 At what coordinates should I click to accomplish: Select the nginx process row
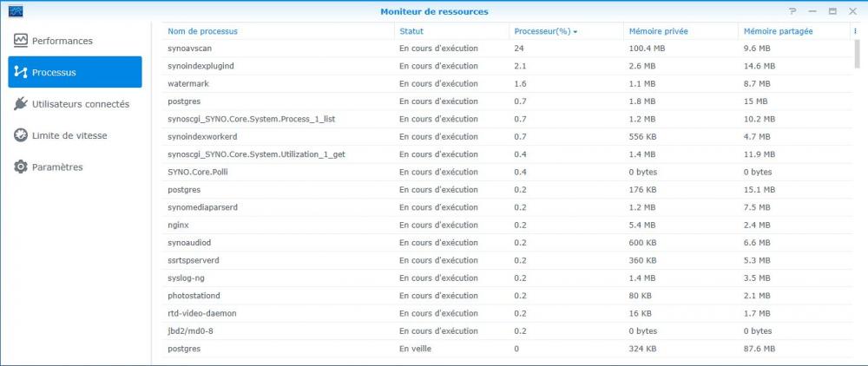tap(507, 225)
